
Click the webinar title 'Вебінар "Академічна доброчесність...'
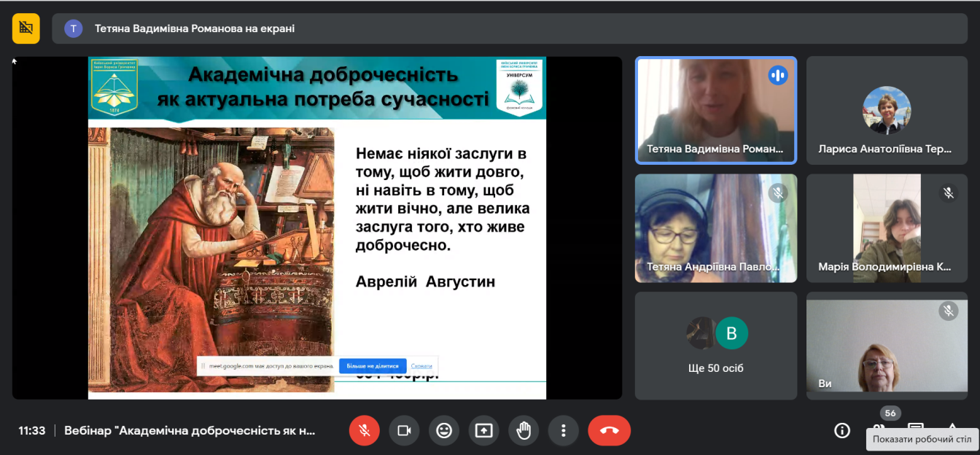(x=190, y=430)
